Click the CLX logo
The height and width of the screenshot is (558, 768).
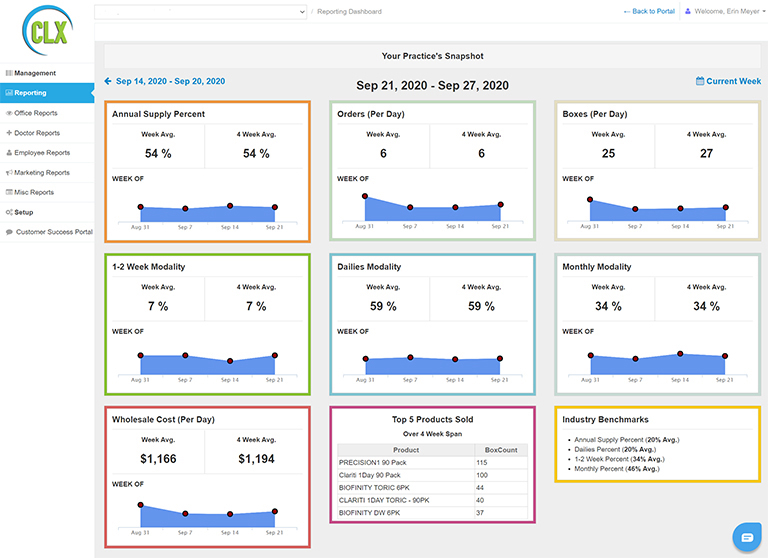(x=48, y=31)
